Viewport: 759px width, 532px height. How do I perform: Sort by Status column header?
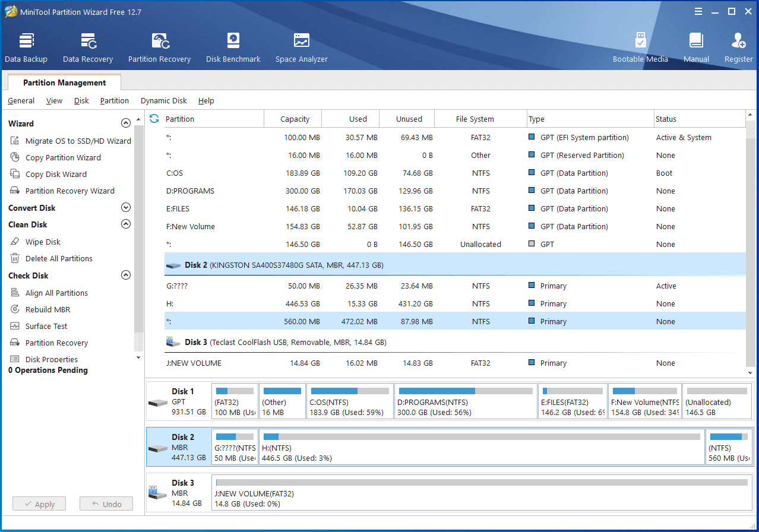click(x=700, y=119)
